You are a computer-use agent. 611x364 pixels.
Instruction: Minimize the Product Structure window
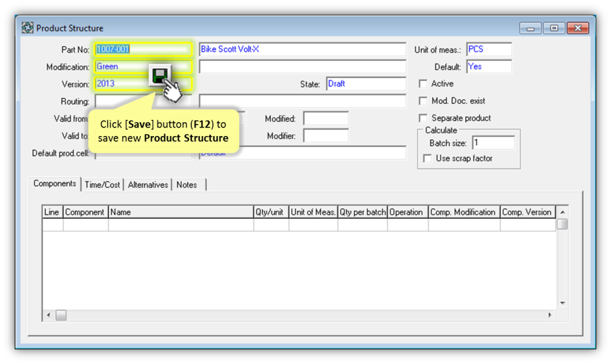point(530,28)
